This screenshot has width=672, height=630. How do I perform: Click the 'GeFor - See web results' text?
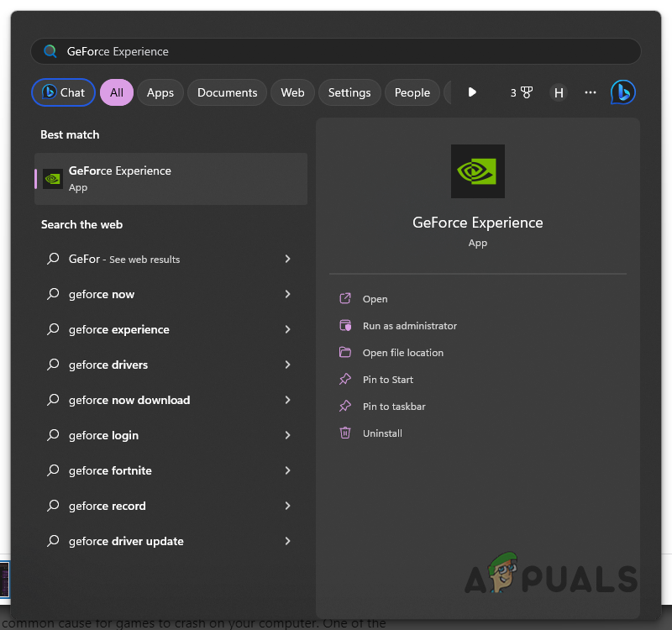pyautogui.click(x=124, y=259)
